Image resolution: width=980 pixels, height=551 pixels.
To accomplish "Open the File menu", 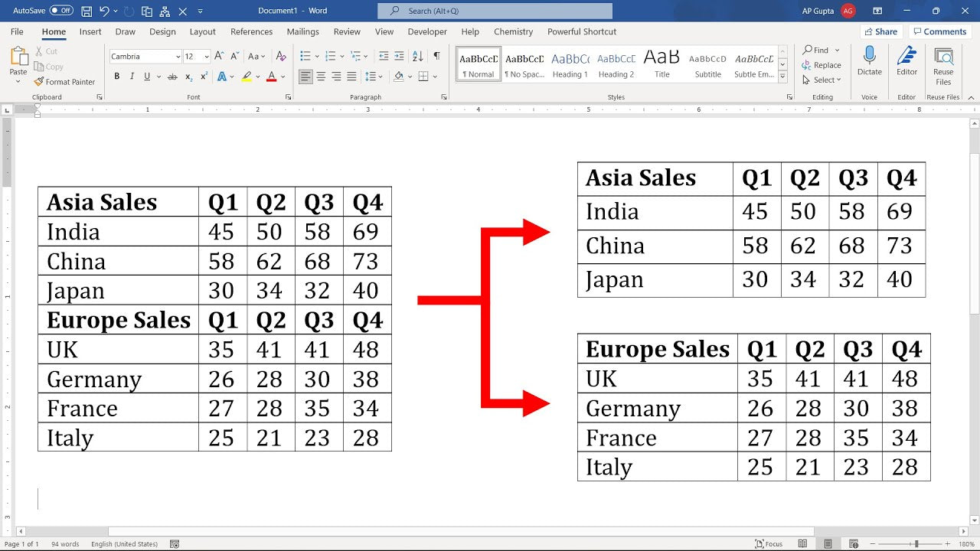I will pyautogui.click(x=17, y=31).
